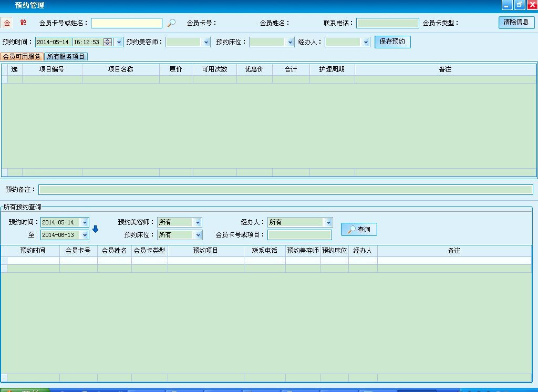Click the 清除信息 button
This screenshot has height=392, width=538.
(x=516, y=23)
